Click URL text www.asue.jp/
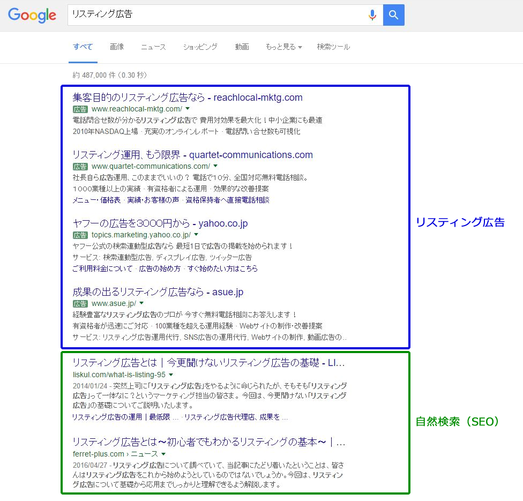The width and height of the screenshot is (523, 501). (x=114, y=304)
